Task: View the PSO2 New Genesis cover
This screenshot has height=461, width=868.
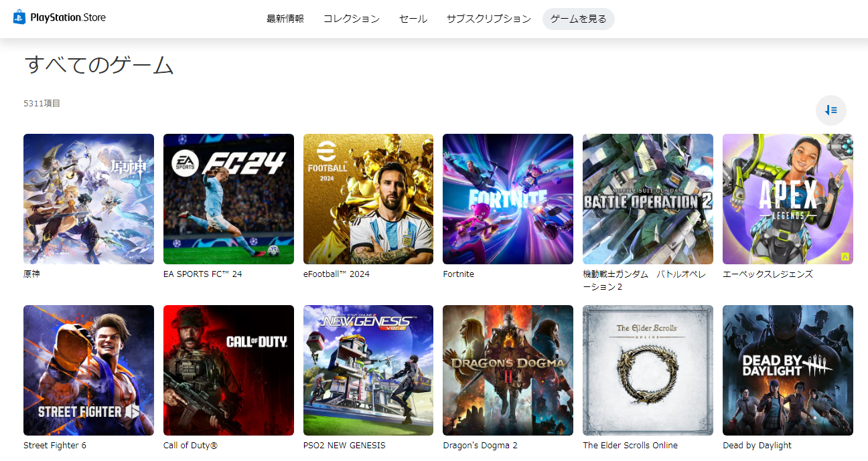Action: click(368, 370)
